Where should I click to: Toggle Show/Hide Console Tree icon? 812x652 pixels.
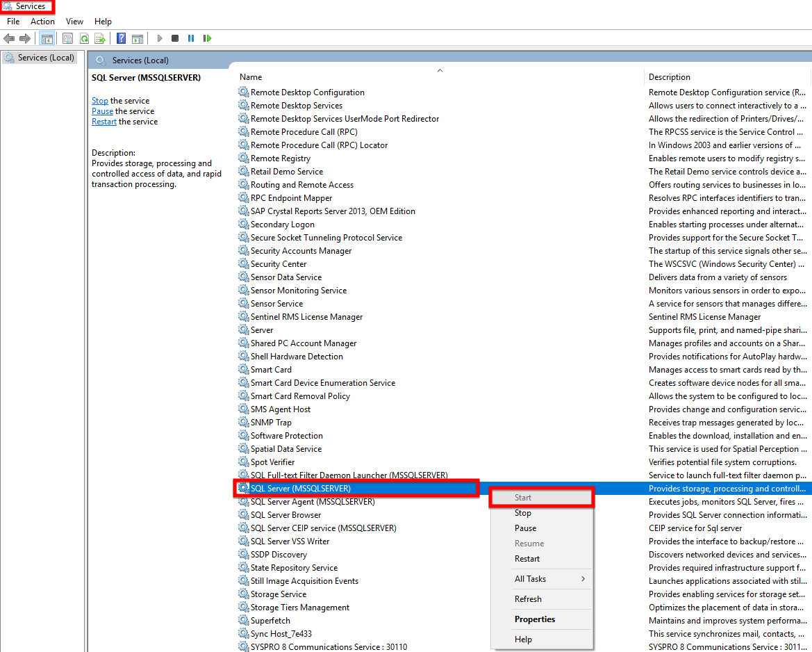[47, 38]
